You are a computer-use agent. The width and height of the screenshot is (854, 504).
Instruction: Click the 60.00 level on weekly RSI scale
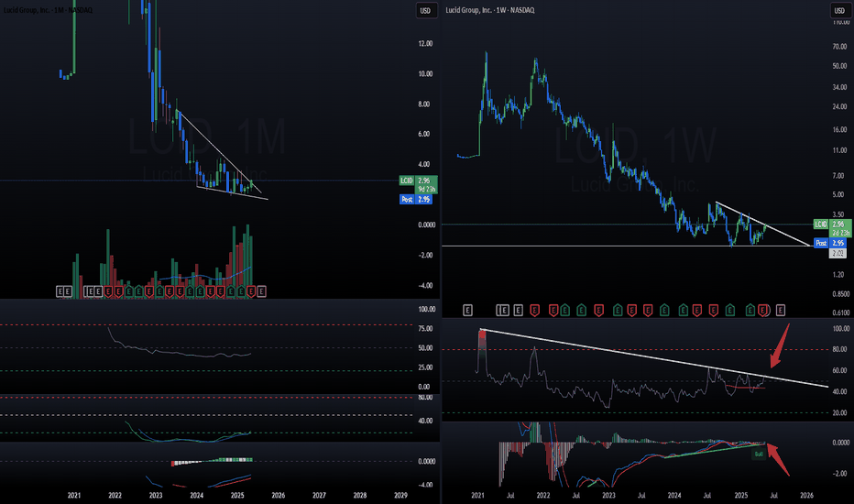click(839, 370)
